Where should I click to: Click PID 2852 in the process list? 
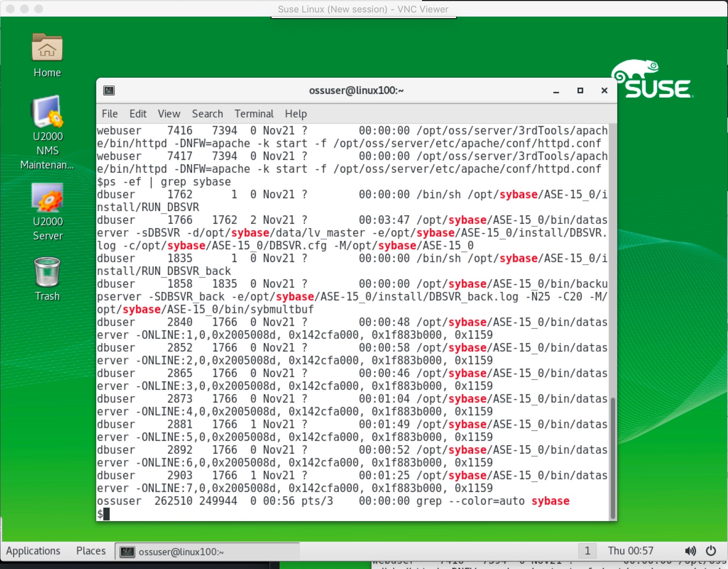180,348
